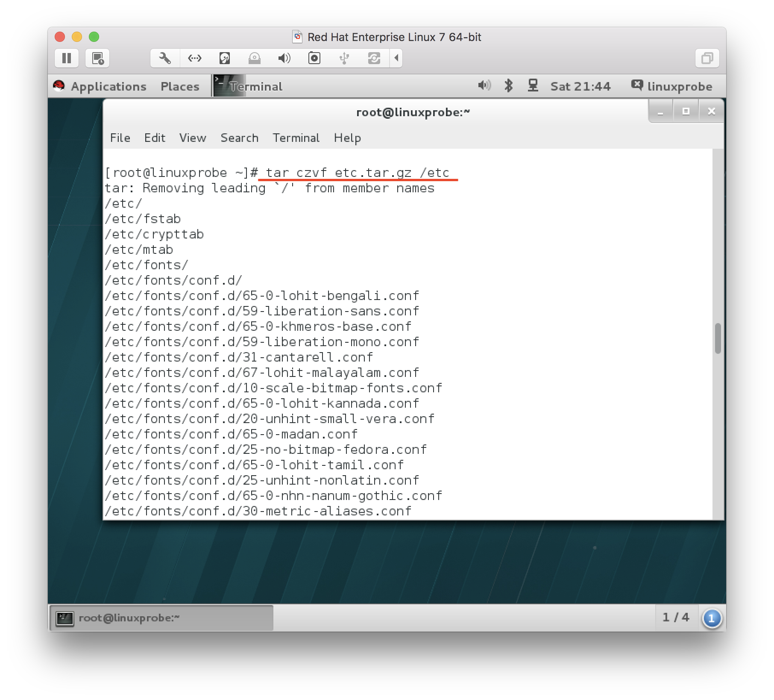This screenshot has width=774, height=700.
Task: Take a VM snapshot from the toolbar
Action: [x=97, y=58]
